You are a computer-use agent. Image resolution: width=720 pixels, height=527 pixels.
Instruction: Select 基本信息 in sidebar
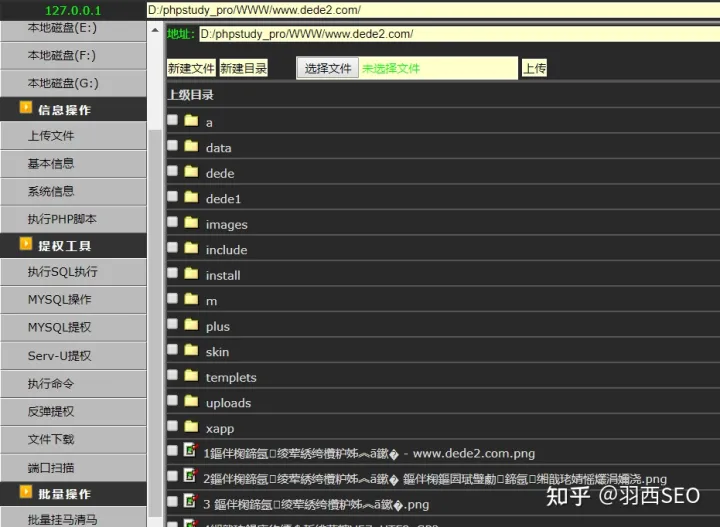[x=73, y=164]
